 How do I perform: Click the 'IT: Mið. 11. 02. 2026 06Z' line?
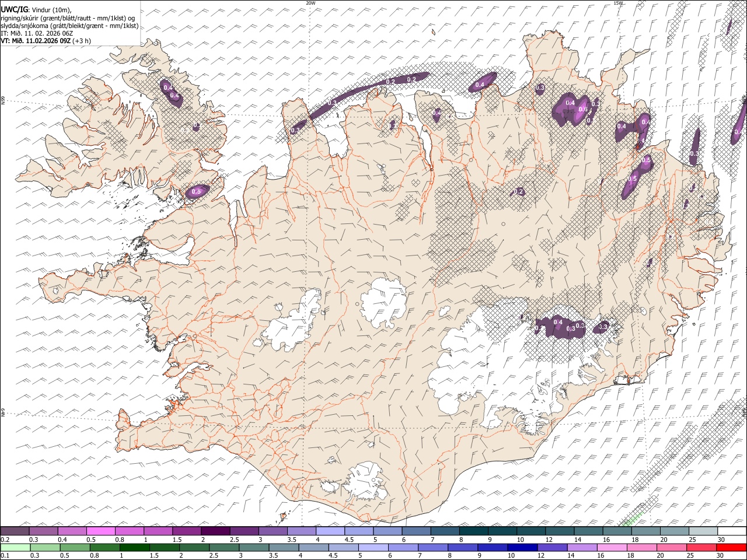pyautogui.click(x=37, y=34)
